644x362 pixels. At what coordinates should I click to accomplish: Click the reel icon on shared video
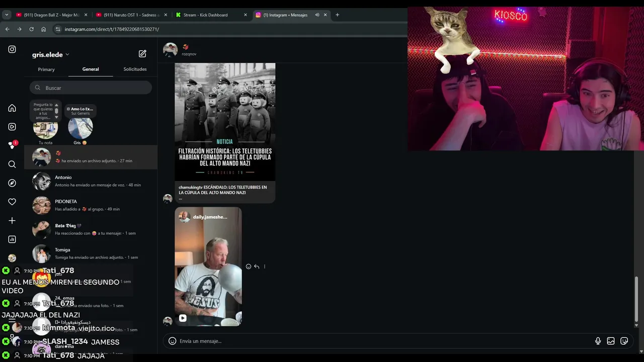(183, 318)
